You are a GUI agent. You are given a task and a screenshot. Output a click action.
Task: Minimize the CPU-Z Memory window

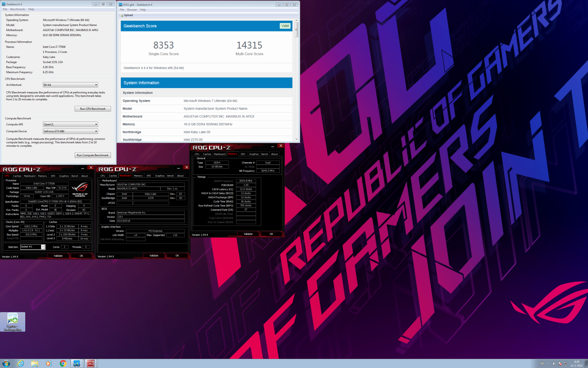pyautogui.click(x=273, y=146)
